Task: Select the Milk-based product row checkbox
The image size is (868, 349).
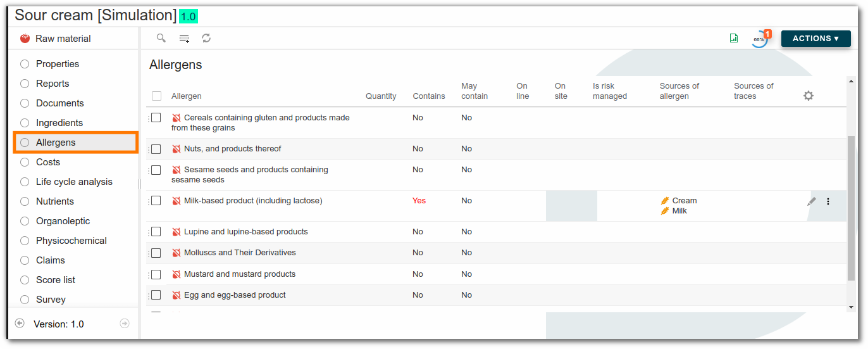Action: pos(156,201)
